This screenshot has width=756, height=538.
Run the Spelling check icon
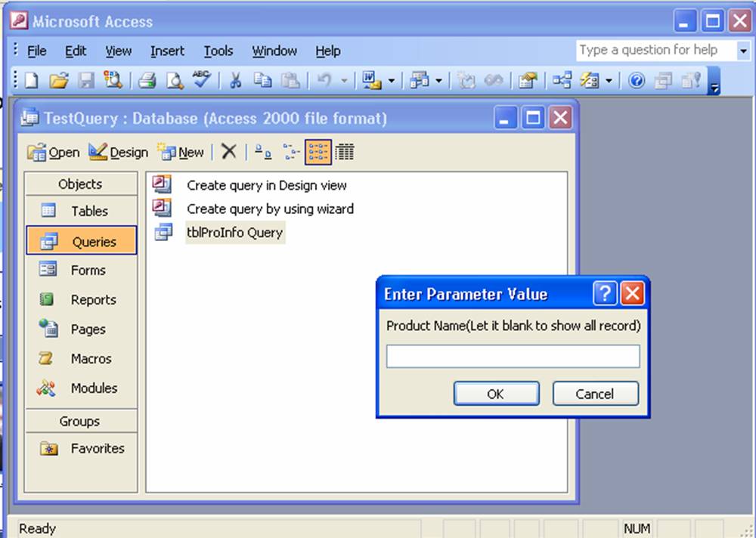point(202,79)
